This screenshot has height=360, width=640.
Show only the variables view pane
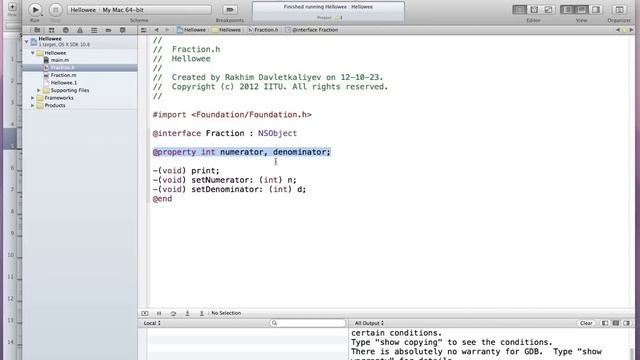pos(605,323)
